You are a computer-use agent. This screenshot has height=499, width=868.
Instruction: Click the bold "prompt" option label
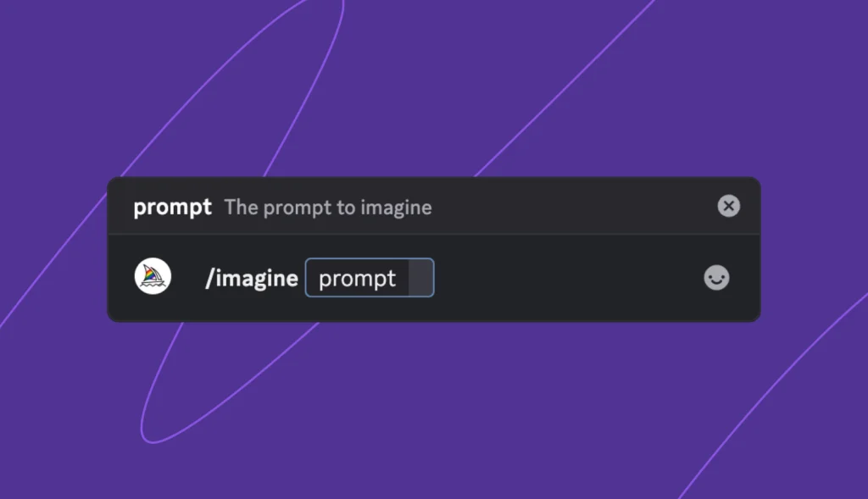(172, 208)
